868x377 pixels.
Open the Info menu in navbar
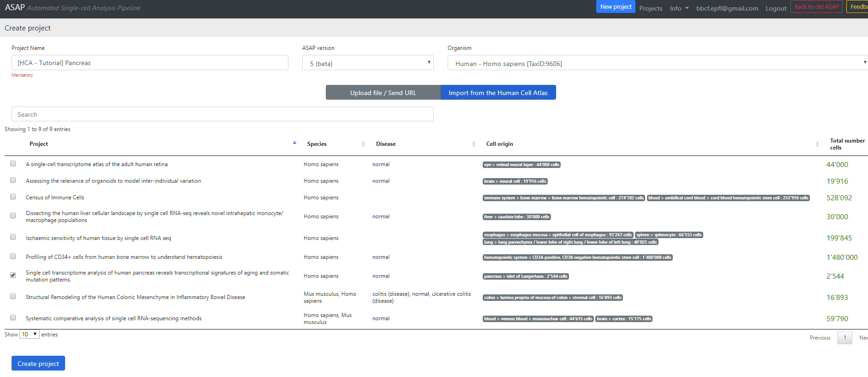678,8
